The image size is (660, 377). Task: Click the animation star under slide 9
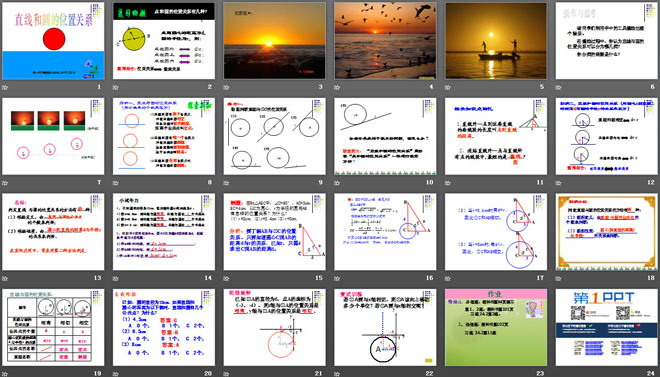point(226,183)
